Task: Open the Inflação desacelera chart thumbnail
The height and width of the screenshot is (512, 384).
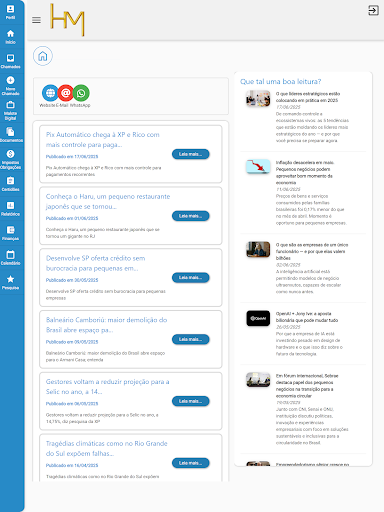Action: pos(258,167)
